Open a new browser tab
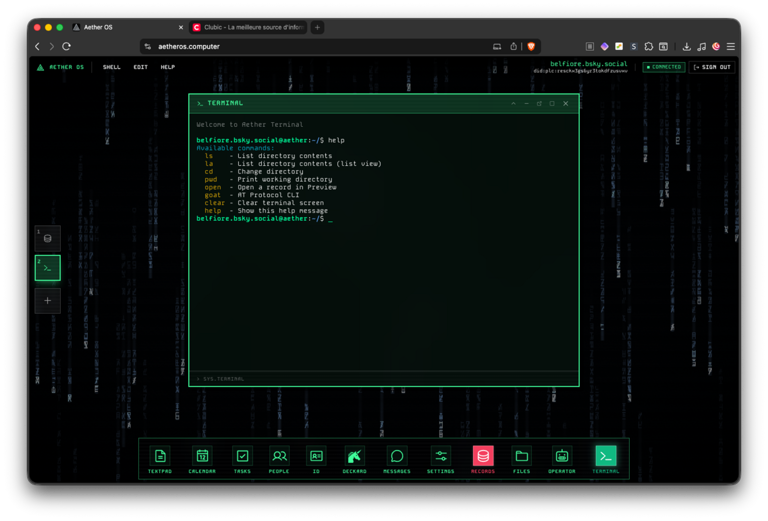768x521 pixels. [317, 27]
